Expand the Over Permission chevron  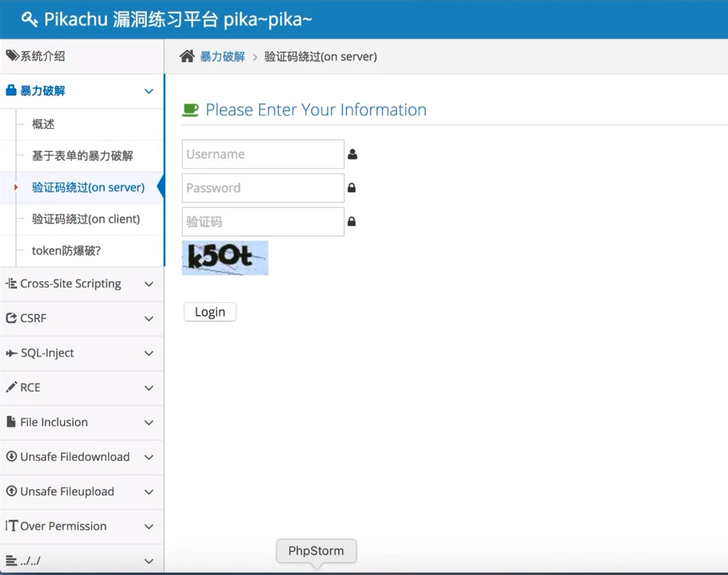pyautogui.click(x=149, y=527)
